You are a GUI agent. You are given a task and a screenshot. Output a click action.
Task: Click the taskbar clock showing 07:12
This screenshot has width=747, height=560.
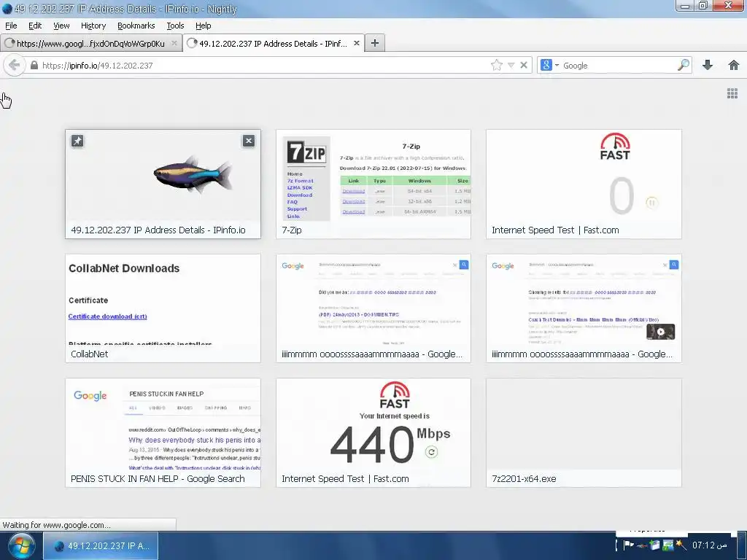tap(710, 545)
